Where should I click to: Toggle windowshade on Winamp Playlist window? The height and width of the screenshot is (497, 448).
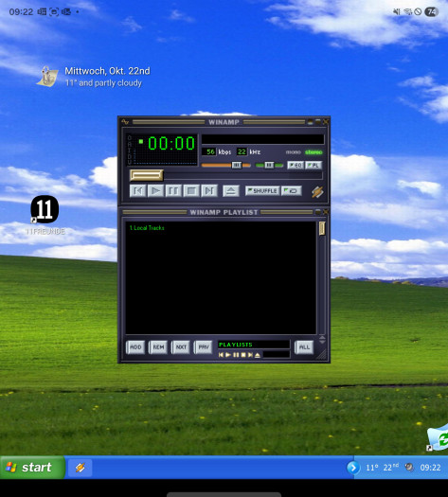coord(318,212)
